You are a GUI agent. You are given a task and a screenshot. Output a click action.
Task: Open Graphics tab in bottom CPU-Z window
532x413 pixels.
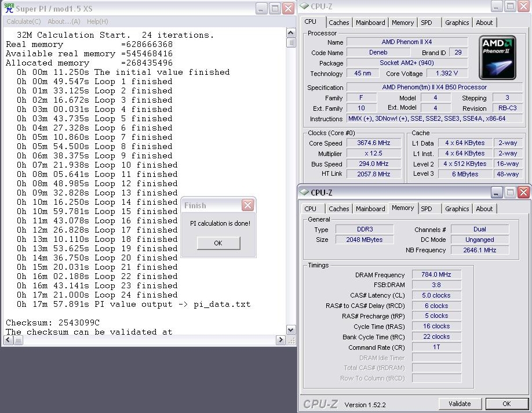(457, 209)
